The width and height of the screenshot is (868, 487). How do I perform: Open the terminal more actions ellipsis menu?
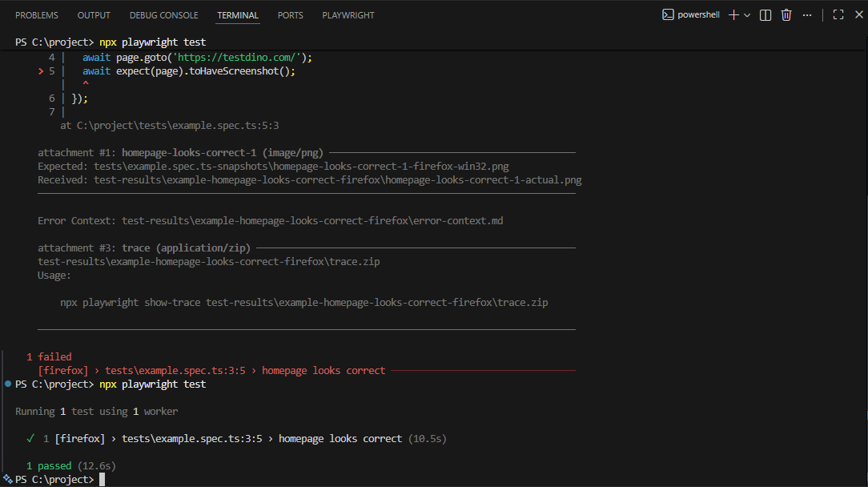(807, 15)
